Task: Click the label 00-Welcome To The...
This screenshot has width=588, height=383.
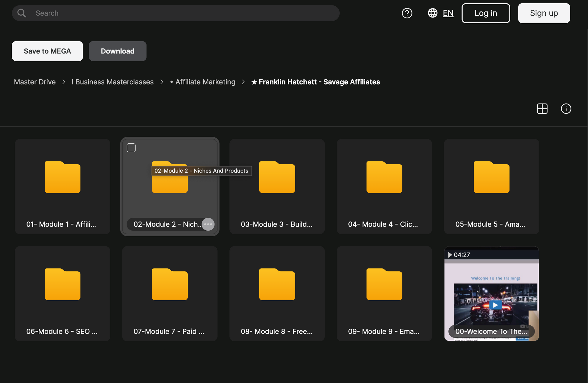Action: [491, 331]
